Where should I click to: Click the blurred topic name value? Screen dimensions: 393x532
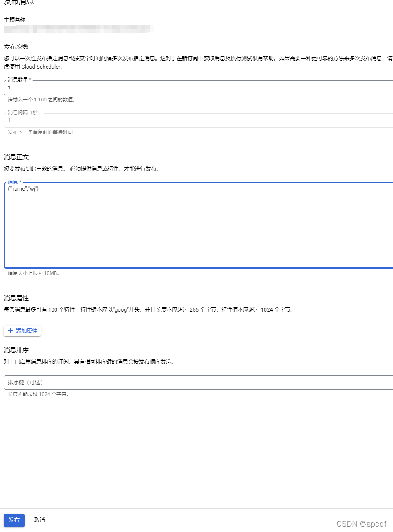coord(79,29)
